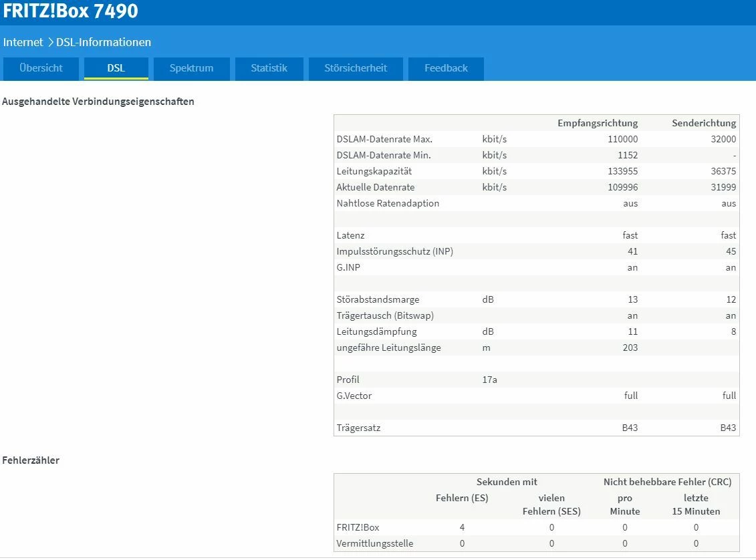Select the value 110000

tap(622, 139)
